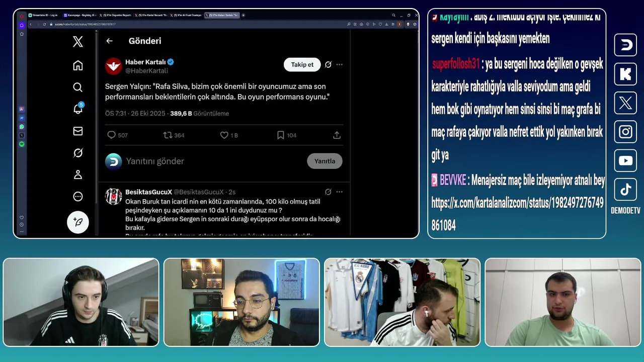
Task: Switch to X'te Kartal Record tab
Action: (151, 15)
